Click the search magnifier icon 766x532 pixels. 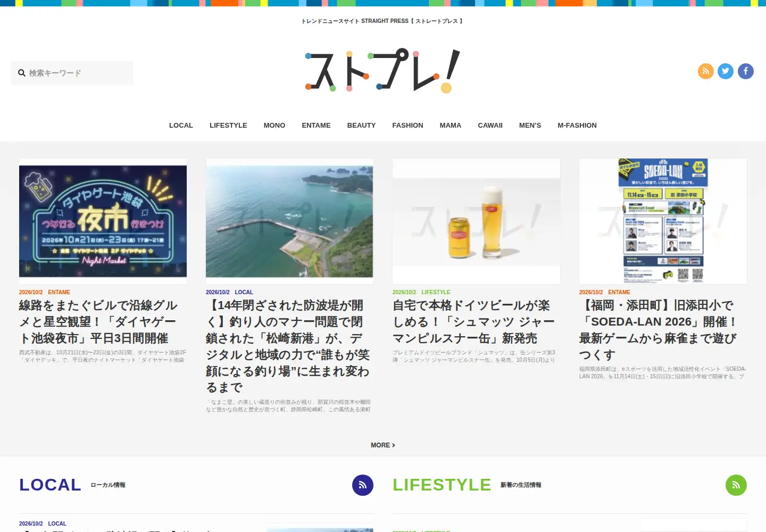pyautogui.click(x=22, y=73)
